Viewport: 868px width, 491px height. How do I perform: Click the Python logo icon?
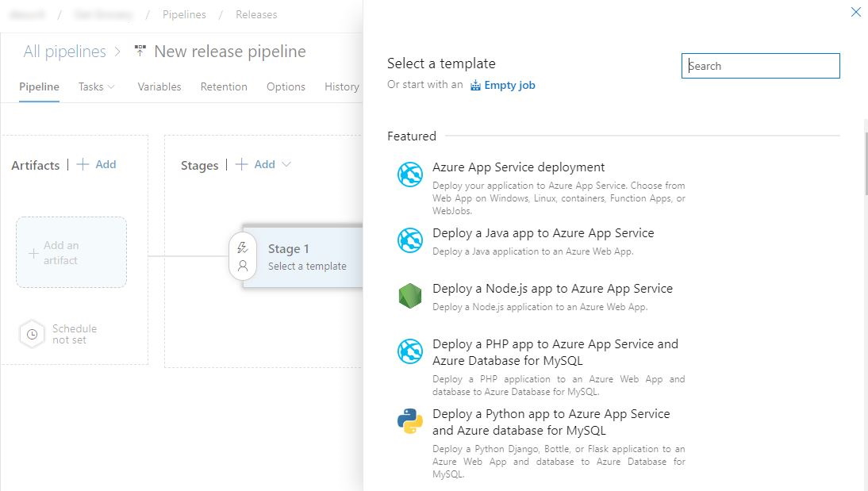410,420
